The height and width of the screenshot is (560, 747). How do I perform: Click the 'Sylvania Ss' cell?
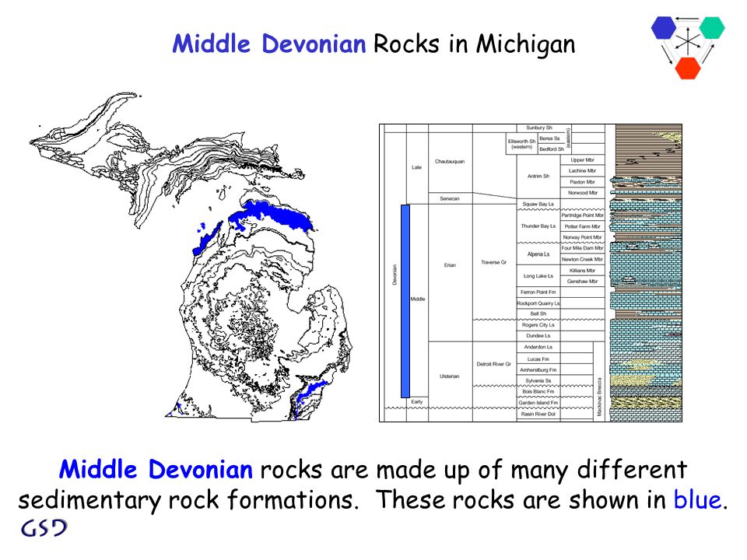pos(538,381)
